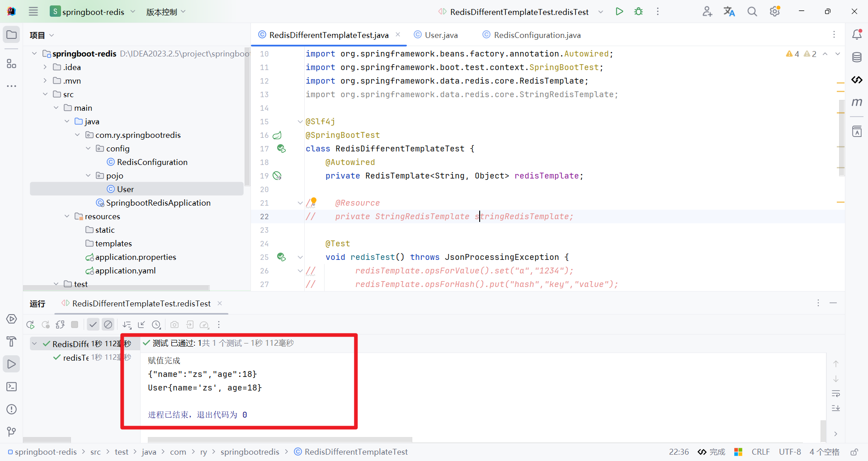Open the 版本控制 dropdown

166,12
